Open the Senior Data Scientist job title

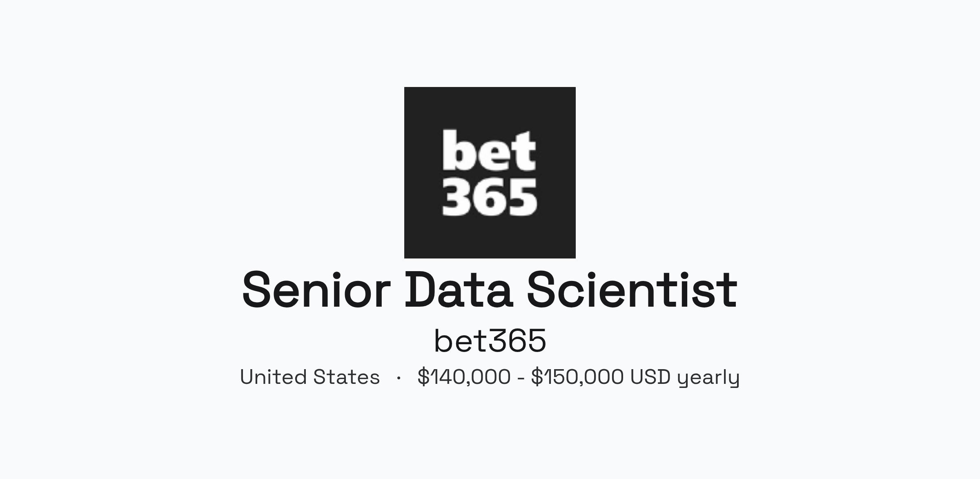point(490,290)
